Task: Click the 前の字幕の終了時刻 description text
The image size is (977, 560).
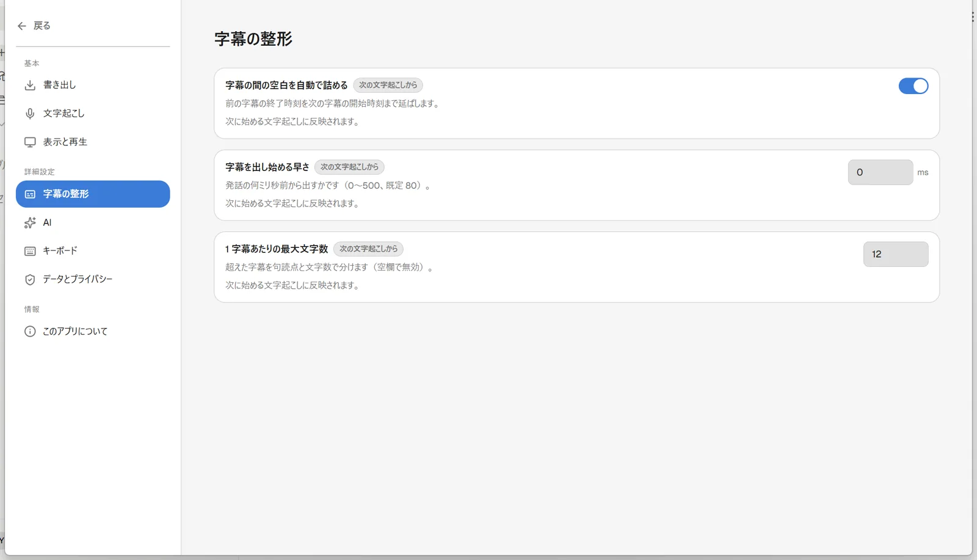Action: 332,104
